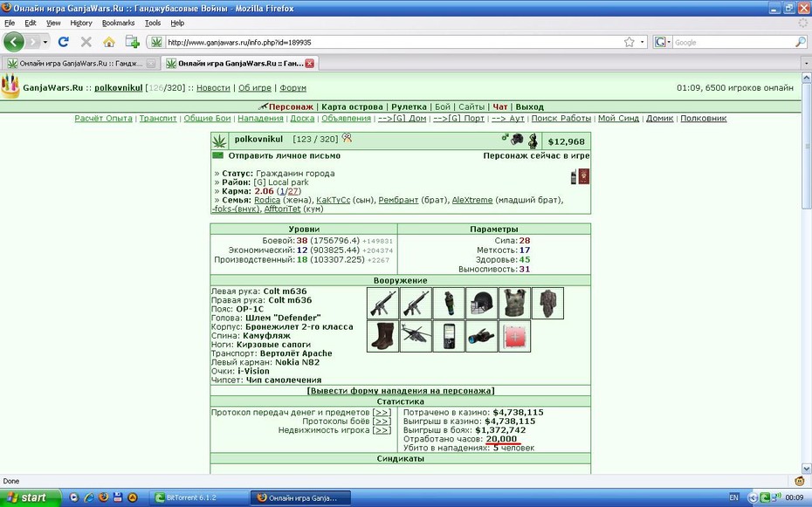This screenshot has width=812, height=507.
Task: Open the tab list dropdown arrow
Action: tap(806, 64)
